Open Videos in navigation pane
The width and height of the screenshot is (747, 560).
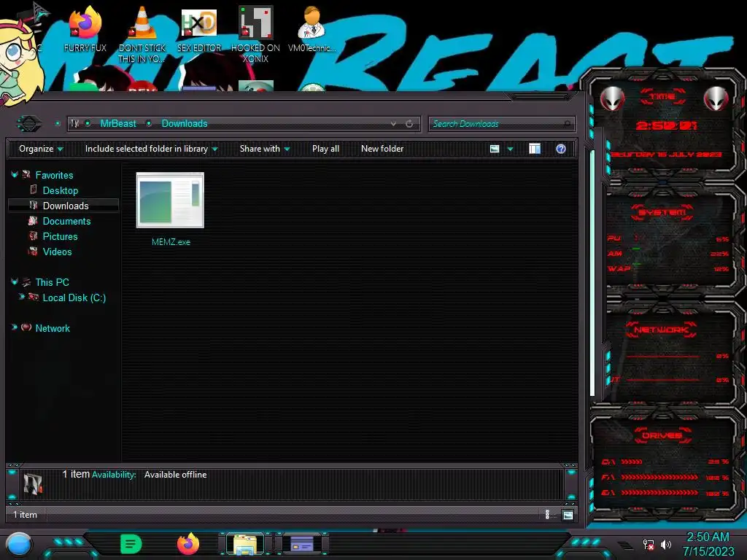(x=57, y=252)
